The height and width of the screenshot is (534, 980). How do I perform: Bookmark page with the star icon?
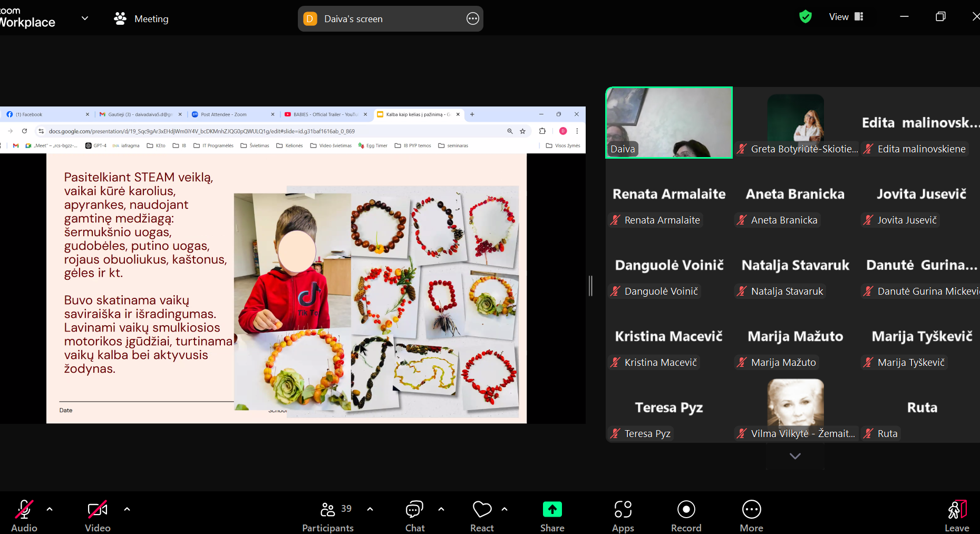pyautogui.click(x=523, y=131)
